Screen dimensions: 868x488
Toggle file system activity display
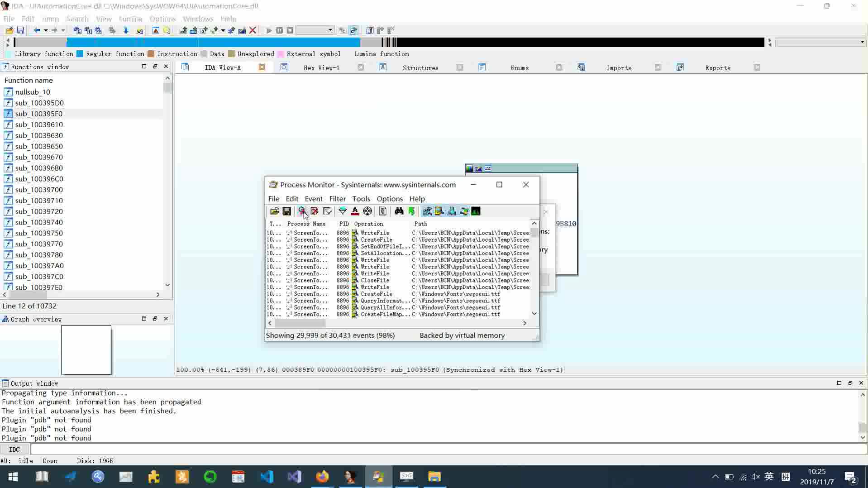click(439, 211)
